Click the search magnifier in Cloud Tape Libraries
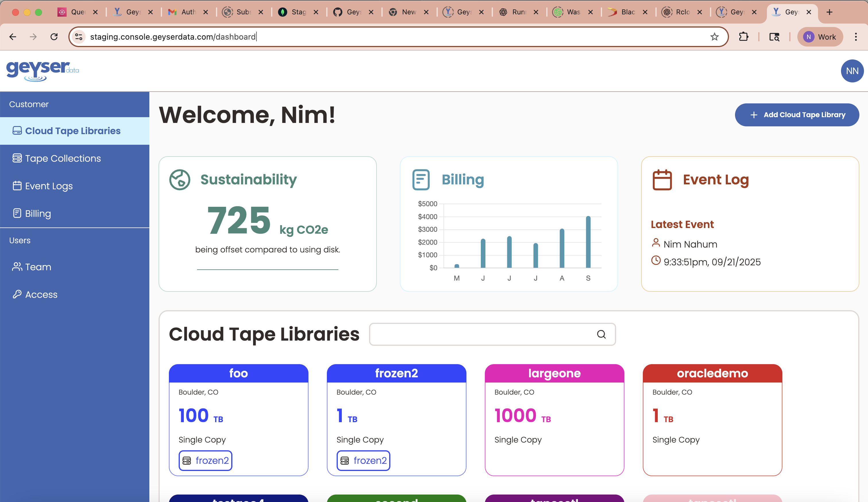The image size is (868, 502). pyautogui.click(x=601, y=334)
